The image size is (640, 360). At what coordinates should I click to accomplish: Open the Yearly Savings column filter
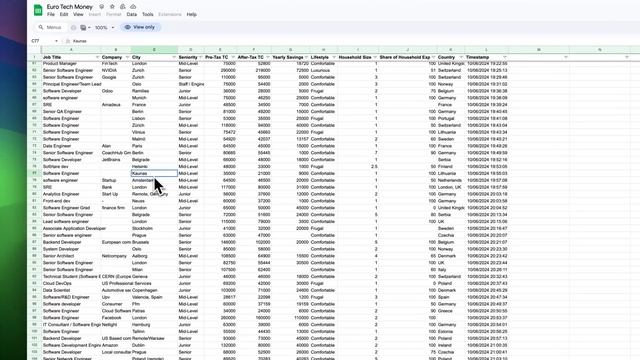pyautogui.click(x=306, y=57)
